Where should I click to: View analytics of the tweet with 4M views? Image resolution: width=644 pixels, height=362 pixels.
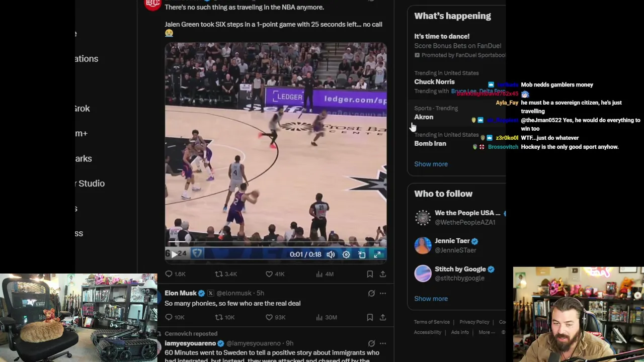(x=325, y=274)
